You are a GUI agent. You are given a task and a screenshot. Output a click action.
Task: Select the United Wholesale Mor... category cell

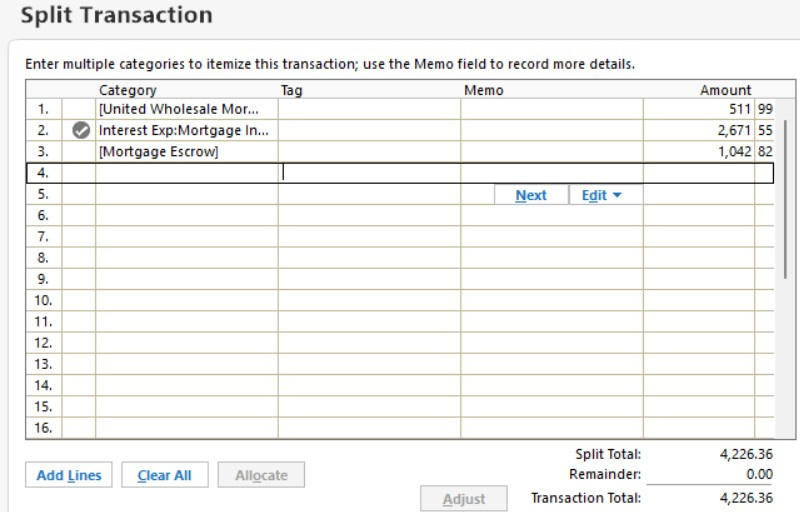tap(186, 109)
